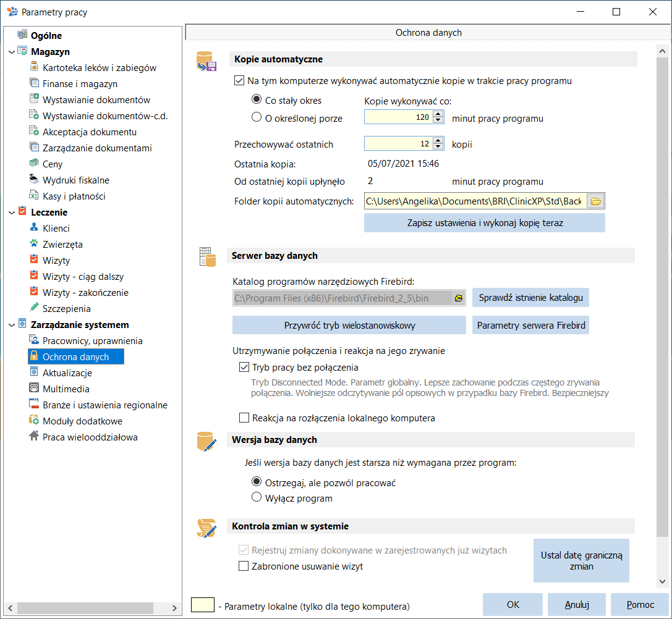
Task: Click Kartoteka leków i zabiegów icon
Action: click(34, 67)
